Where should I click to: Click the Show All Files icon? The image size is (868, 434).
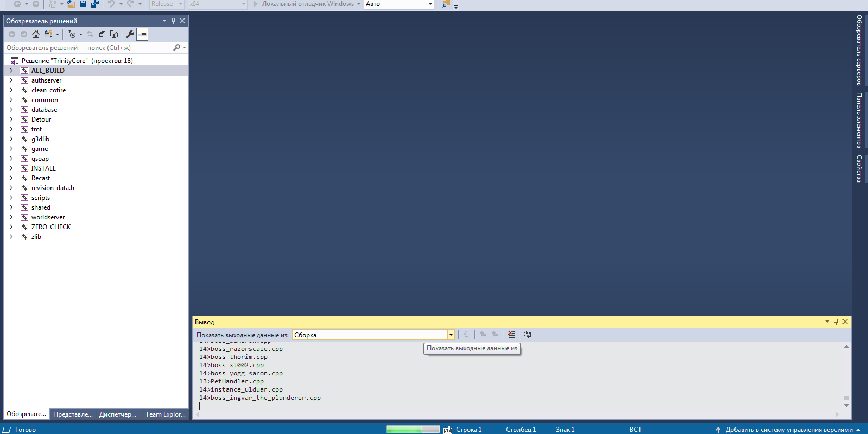pos(114,34)
